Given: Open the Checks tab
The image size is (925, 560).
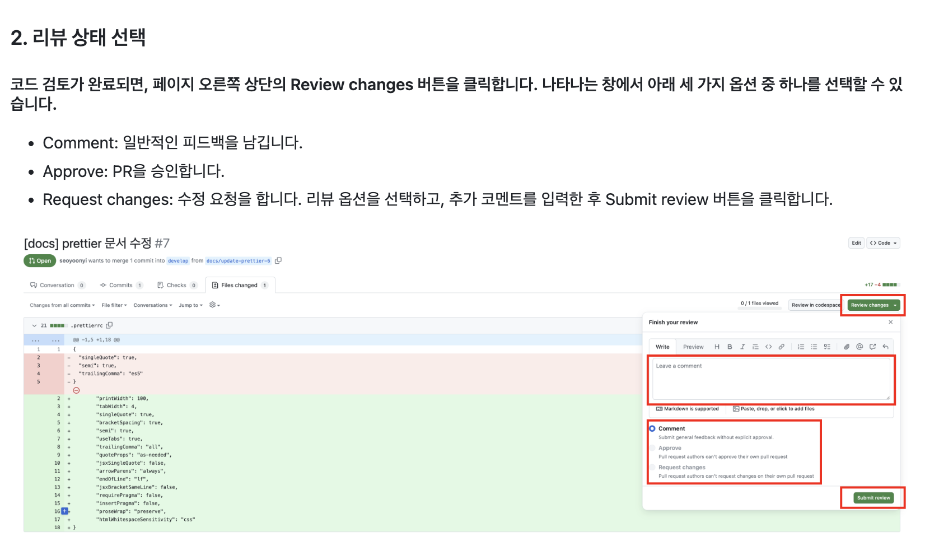Looking at the screenshot, I should pyautogui.click(x=177, y=285).
